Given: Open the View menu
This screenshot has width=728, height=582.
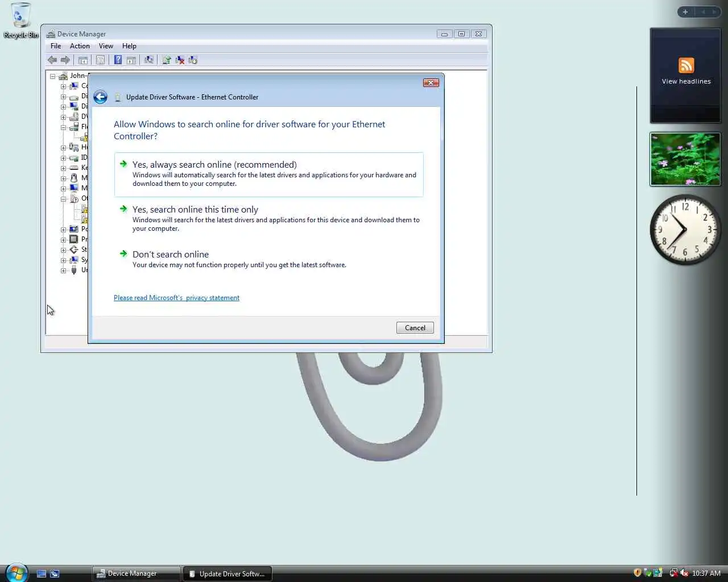Looking at the screenshot, I should point(106,46).
